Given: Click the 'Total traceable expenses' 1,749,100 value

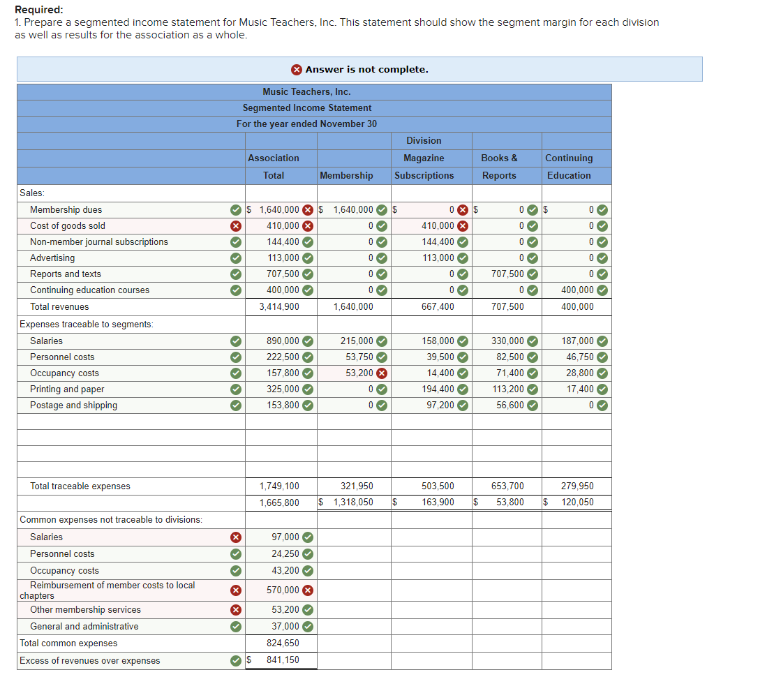Looking at the screenshot, I should pyautogui.click(x=279, y=486).
